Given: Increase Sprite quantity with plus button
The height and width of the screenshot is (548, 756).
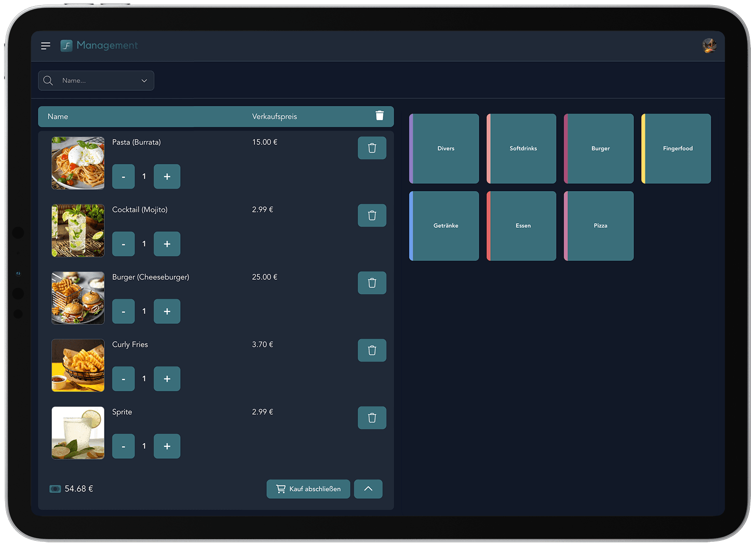Looking at the screenshot, I should (x=167, y=446).
